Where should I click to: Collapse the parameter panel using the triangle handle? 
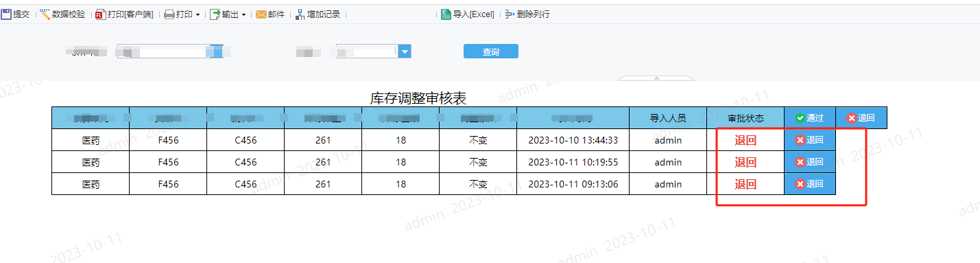(656, 78)
